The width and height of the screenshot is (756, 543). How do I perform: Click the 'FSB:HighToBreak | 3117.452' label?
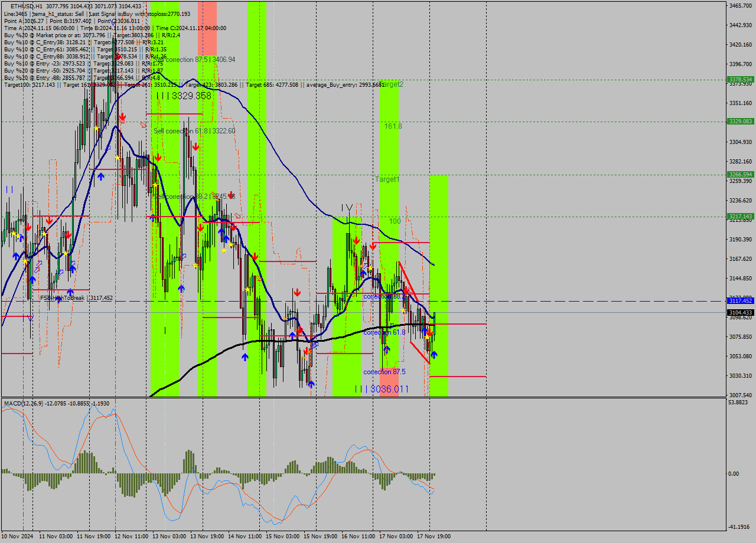pyautogui.click(x=76, y=298)
